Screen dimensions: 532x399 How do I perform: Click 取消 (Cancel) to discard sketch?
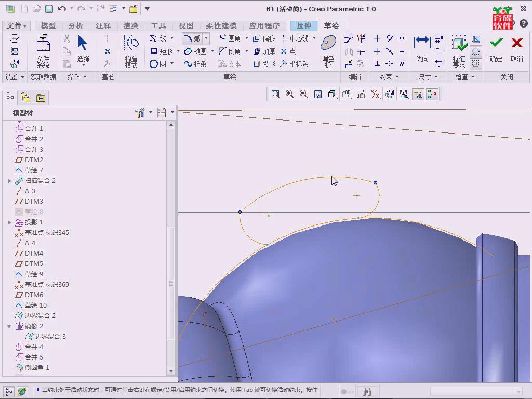517,49
